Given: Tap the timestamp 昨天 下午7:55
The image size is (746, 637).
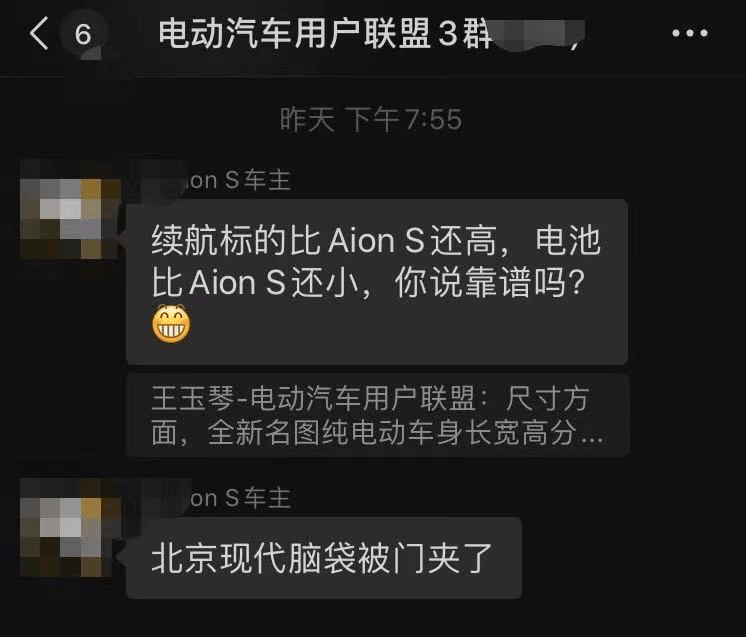Looking at the screenshot, I should point(371,119).
